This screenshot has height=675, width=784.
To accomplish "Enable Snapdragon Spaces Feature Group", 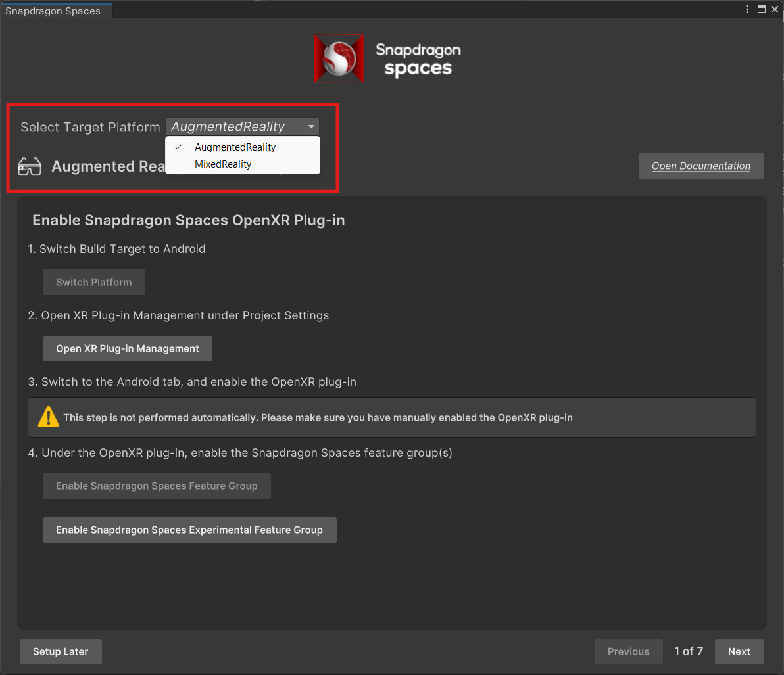I will [157, 486].
